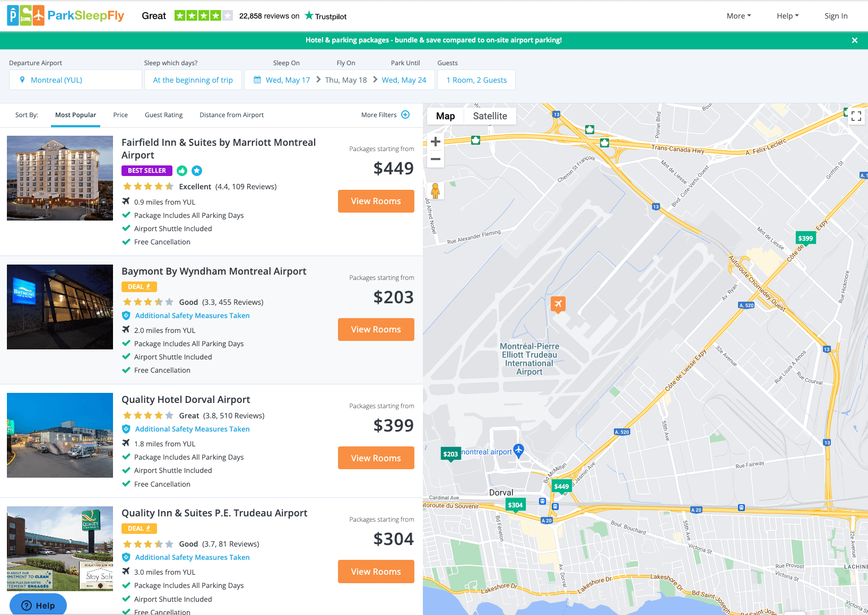Image resolution: width=868 pixels, height=615 pixels.
Task: Click Baymont's 3.3 star rating
Action: coord(148,302)
